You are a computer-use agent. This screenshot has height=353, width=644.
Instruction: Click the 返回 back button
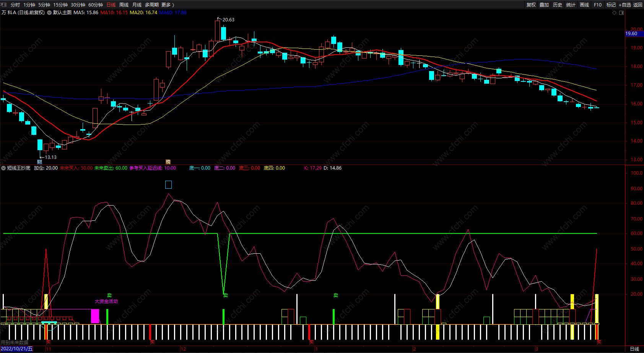tap(638, 5)
